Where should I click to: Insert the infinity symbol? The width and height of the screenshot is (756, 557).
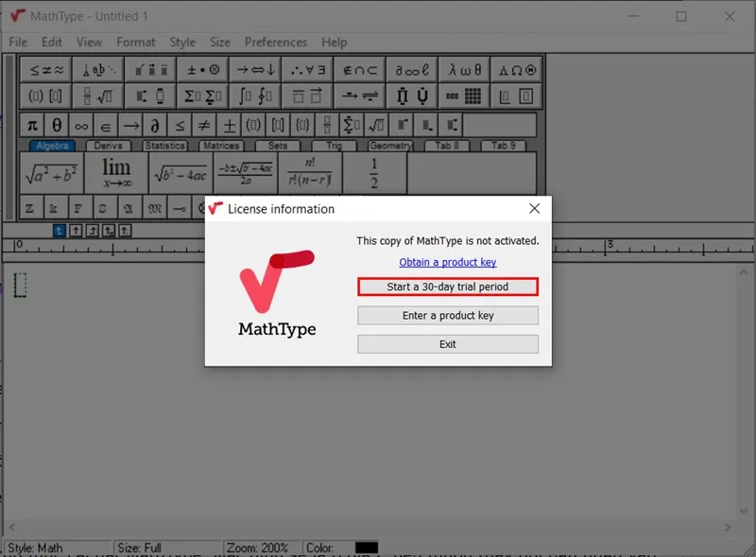click(81, 125)
